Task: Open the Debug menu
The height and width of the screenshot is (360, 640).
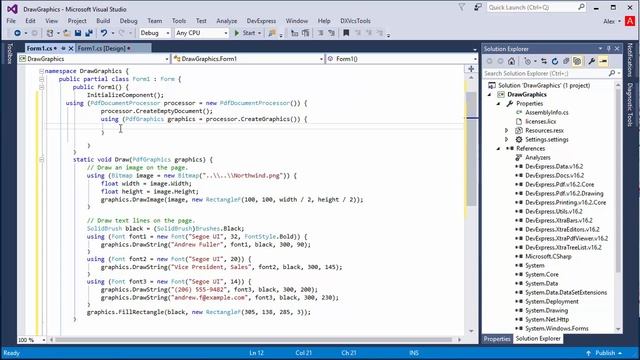Action: (128, 21)
